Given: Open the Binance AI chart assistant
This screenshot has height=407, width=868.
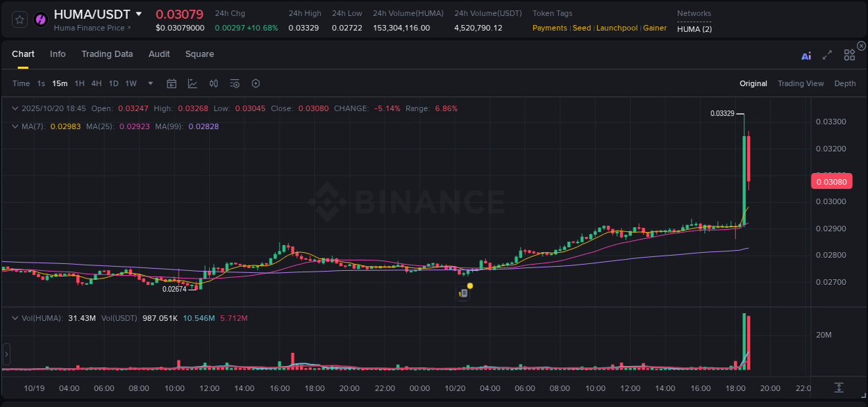Looking at the screenshot, I should pos(806,56).
